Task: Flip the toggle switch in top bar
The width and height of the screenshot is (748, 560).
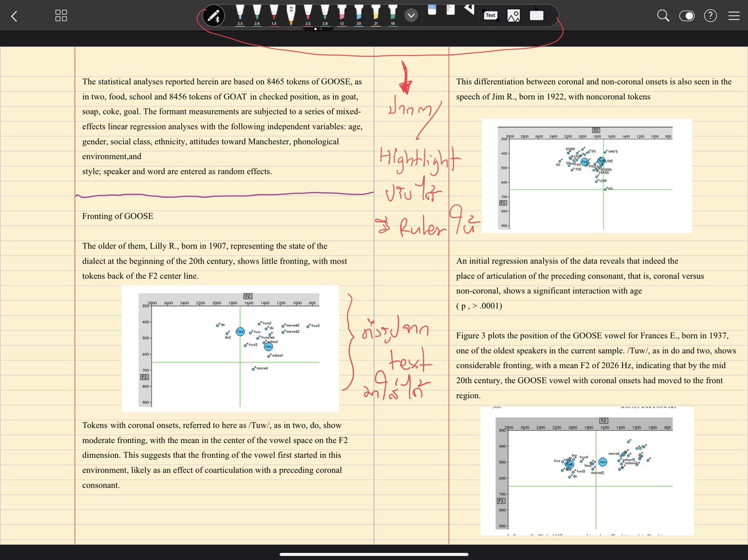Action: [687, 16]
